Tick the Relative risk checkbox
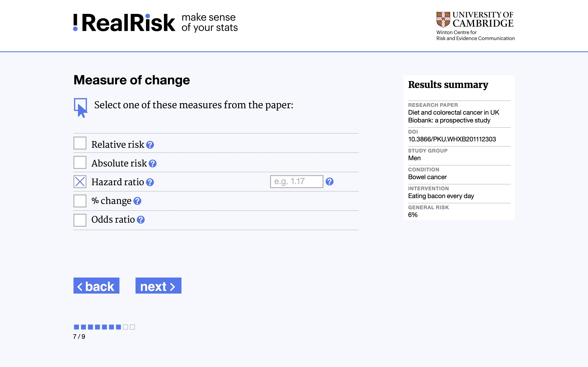 (x=80, y=143)
